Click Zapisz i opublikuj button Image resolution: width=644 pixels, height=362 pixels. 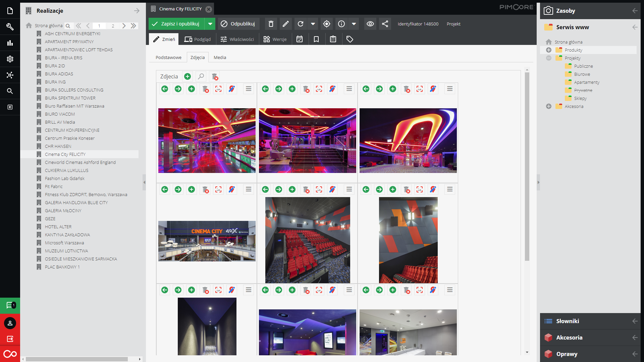[177, 24]
